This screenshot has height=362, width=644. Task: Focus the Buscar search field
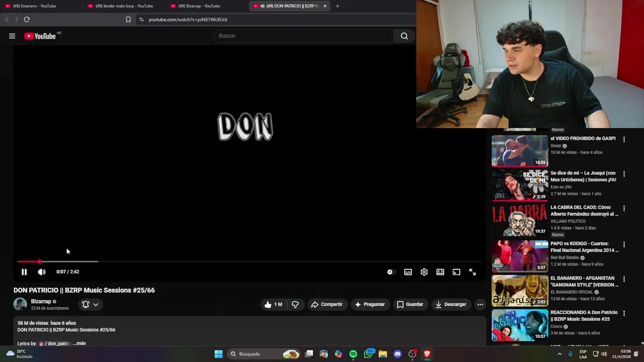(x=304, y=36)
